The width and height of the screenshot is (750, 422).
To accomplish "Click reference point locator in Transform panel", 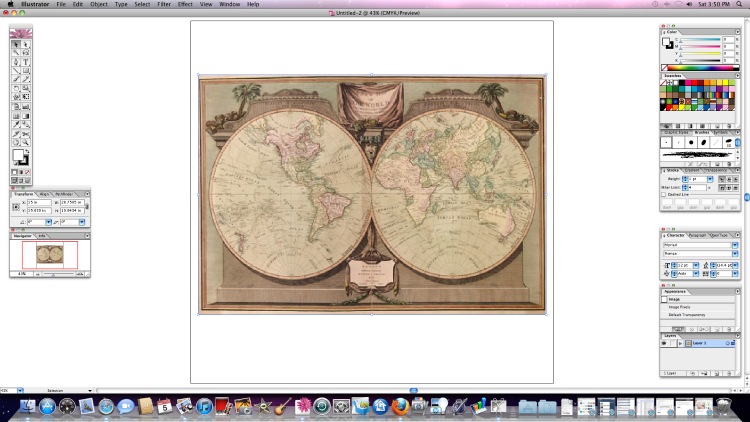I will click(16, 207).
